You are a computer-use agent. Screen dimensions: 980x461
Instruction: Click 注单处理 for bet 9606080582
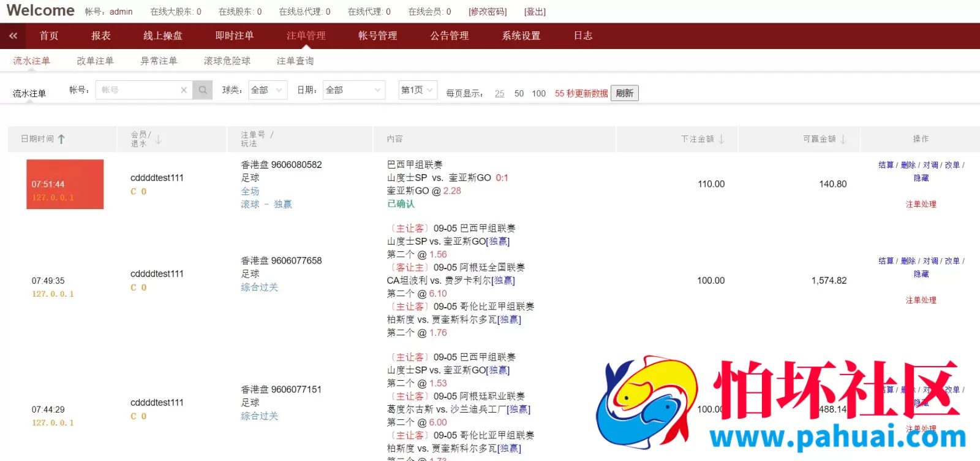coord(921,204)
